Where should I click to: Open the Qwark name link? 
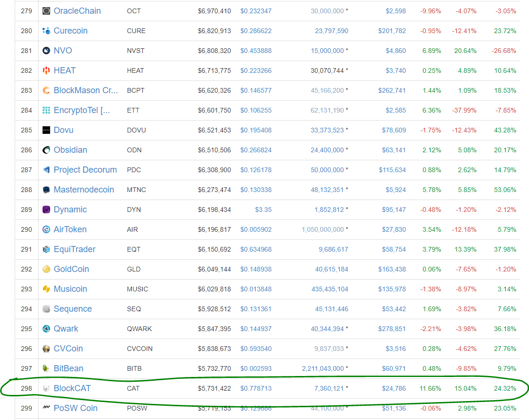[x=66, y=329]
